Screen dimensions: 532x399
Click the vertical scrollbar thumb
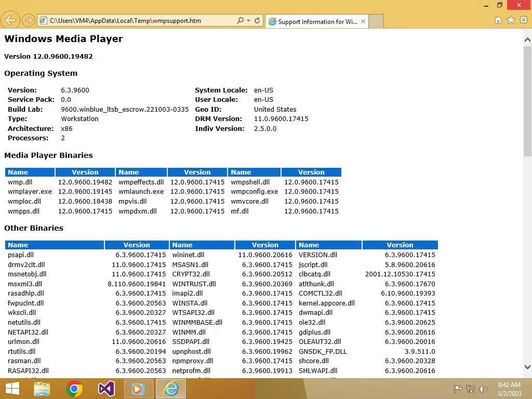click(x=528, y=101)
